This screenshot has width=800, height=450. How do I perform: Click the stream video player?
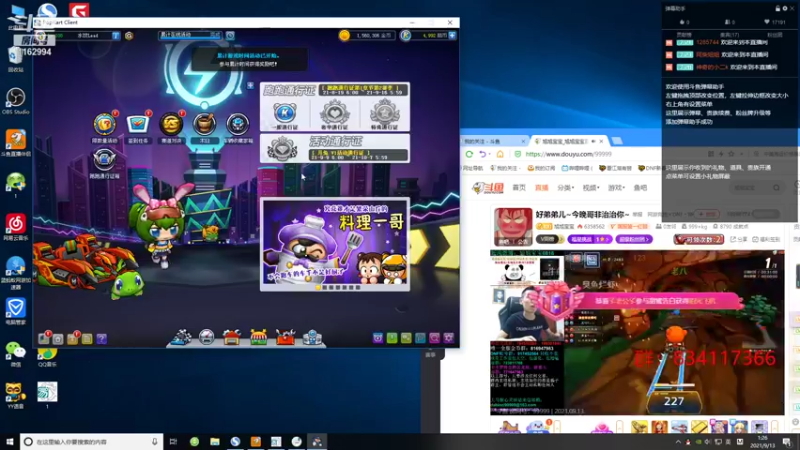[x=637, y=332]
